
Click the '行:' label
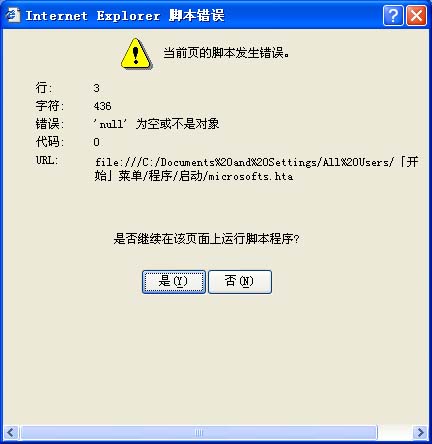click(x=44, y=88)
